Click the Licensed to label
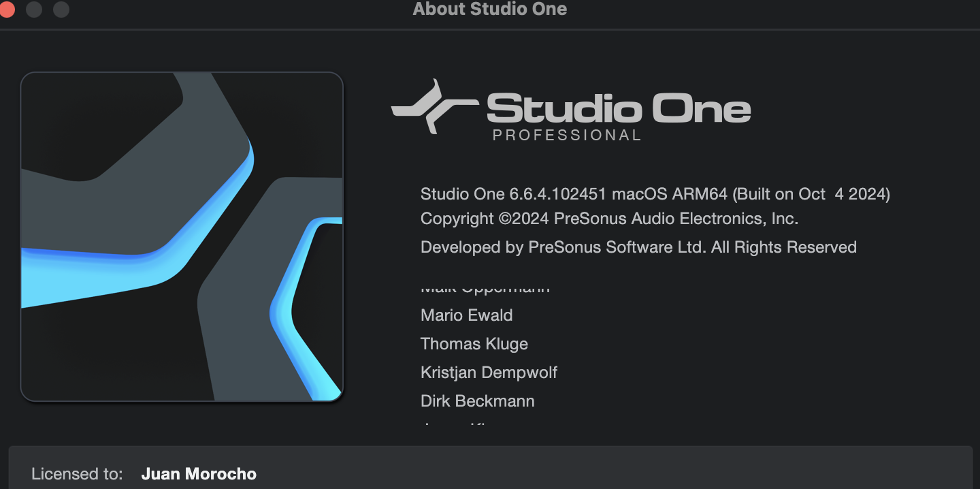 (78, 474)
